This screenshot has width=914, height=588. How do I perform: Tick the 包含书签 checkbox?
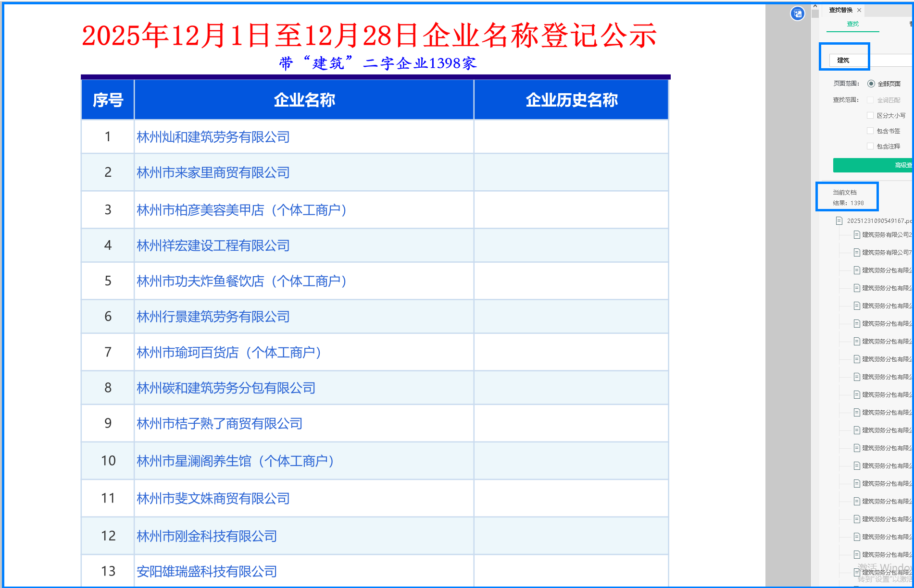tap(870, 131)
